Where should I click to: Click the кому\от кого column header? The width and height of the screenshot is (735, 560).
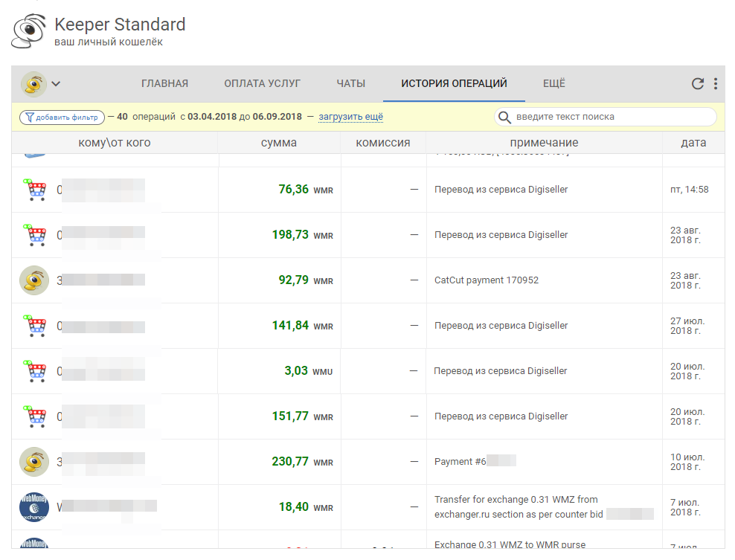coord(115,143)
